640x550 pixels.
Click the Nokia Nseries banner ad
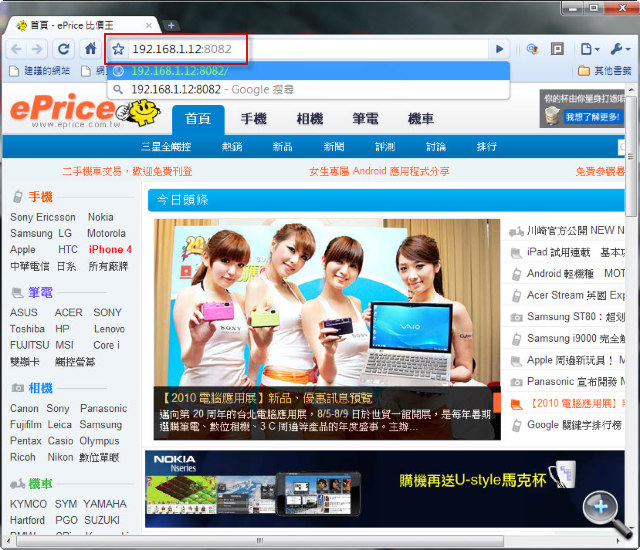[x=384, y=489]
